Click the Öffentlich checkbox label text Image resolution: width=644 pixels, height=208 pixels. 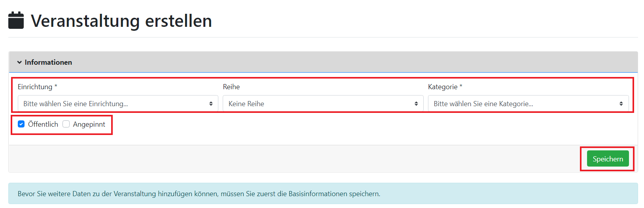43,124
